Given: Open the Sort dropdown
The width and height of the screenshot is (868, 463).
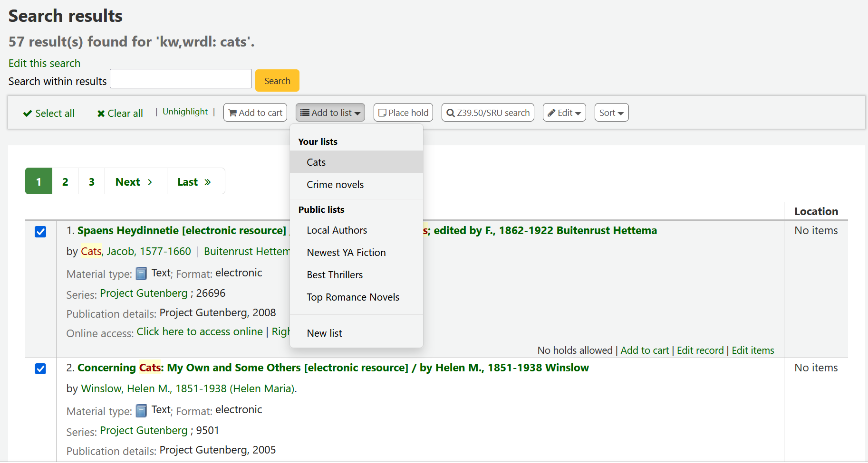Looking at the screenshot, I should [611, 113].
